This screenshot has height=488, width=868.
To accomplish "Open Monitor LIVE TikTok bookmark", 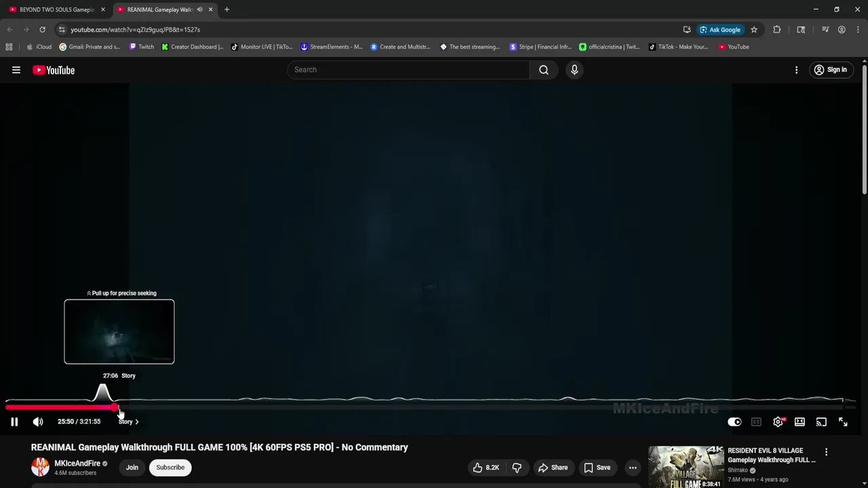I will [262, 47].
